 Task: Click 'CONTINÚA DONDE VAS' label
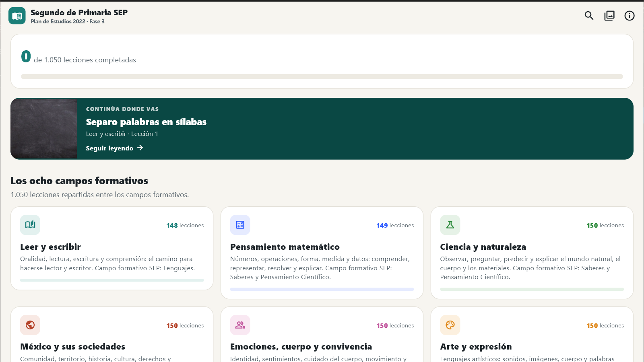coord(122,109)
